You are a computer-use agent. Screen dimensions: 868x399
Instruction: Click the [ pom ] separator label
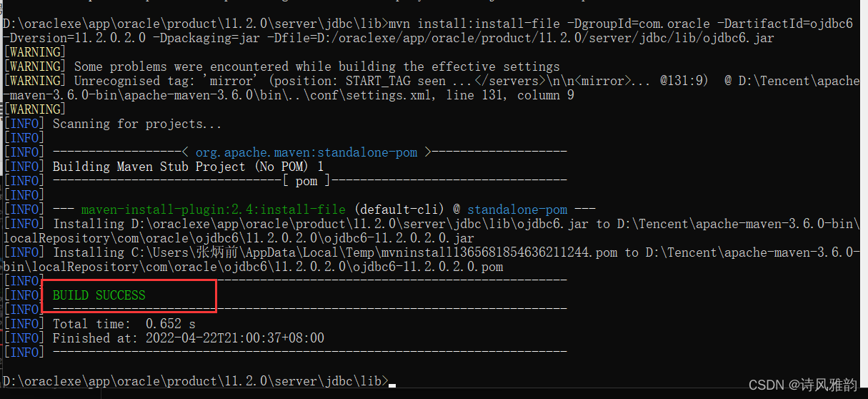coord(306,181)
